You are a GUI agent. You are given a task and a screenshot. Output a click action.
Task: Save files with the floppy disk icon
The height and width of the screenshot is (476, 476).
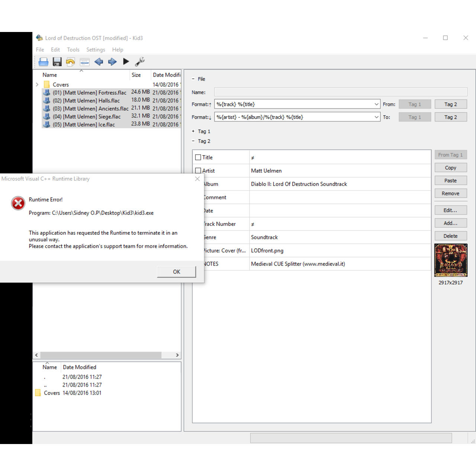tap(57, 62)
